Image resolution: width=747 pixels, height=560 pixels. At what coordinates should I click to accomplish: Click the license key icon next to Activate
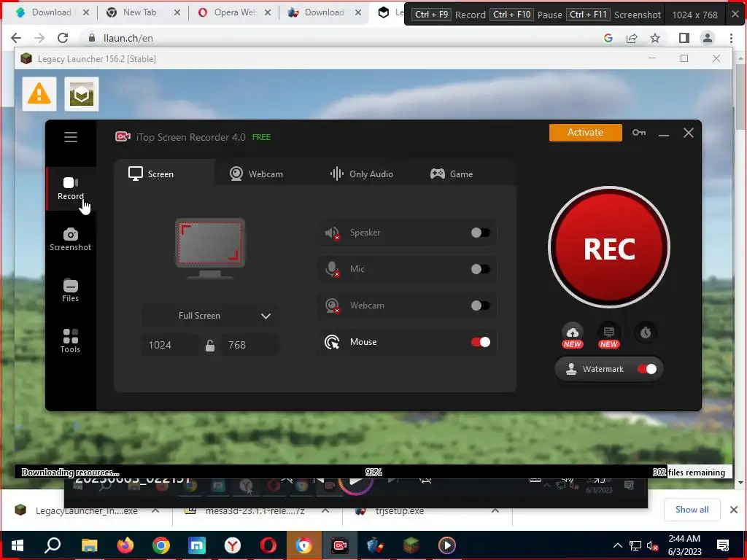pos(639,133)
